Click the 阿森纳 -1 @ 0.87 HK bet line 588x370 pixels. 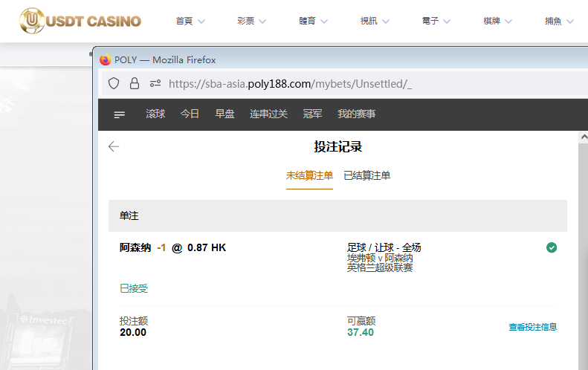coord(173,248)
